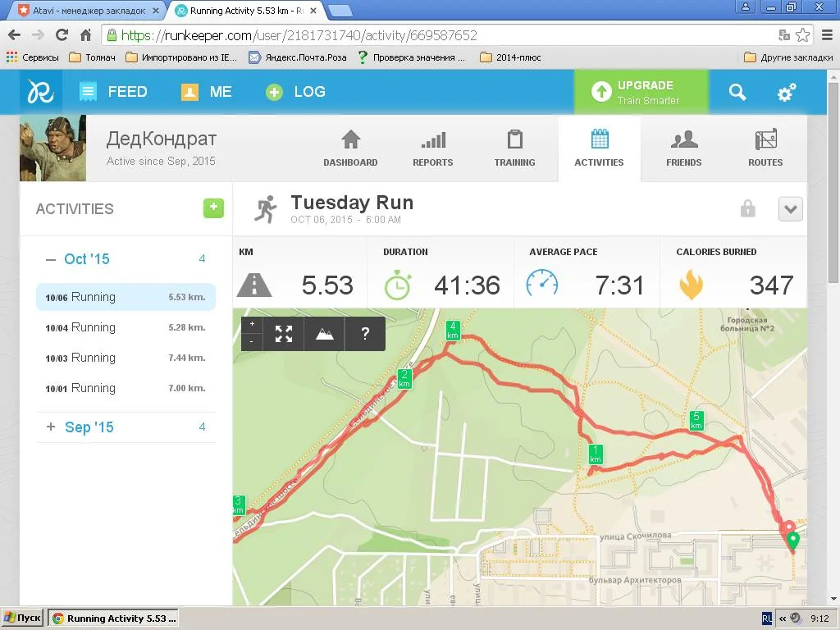
Task: Open the ME profile page
Action: (x=206, y=92)
